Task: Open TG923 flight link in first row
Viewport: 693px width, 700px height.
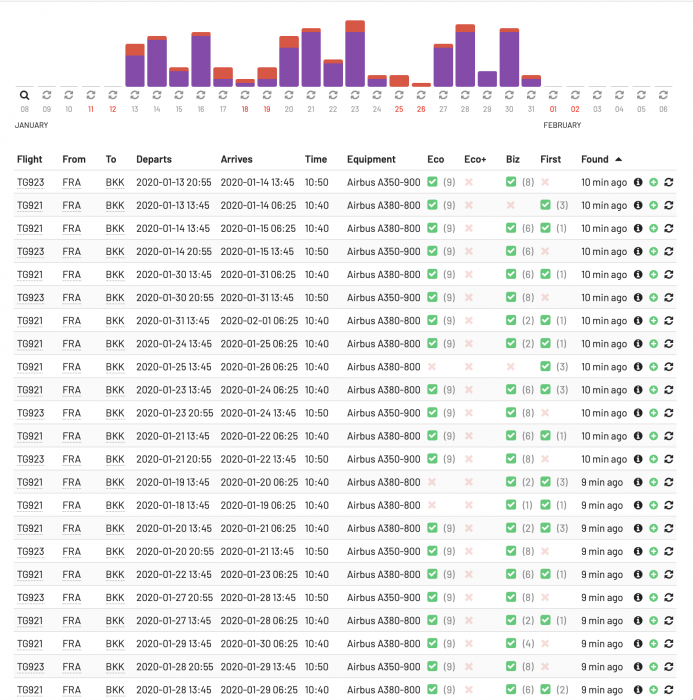Action: coord(29,183)
